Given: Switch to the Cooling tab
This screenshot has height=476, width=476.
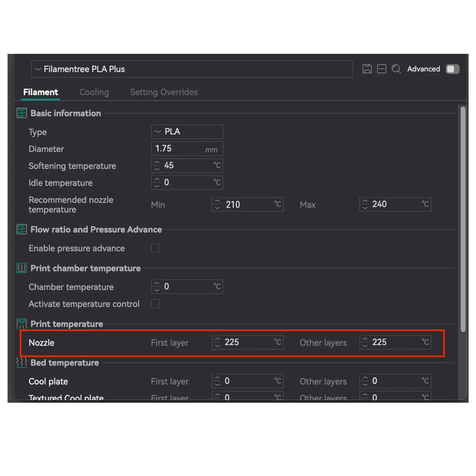Looking at the screenshot, I should pos(94,92).
